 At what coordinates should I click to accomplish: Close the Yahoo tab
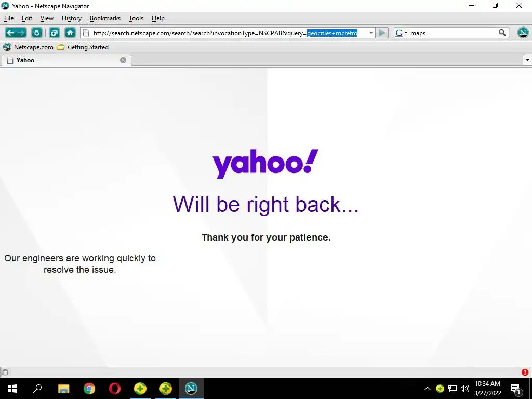123,60
